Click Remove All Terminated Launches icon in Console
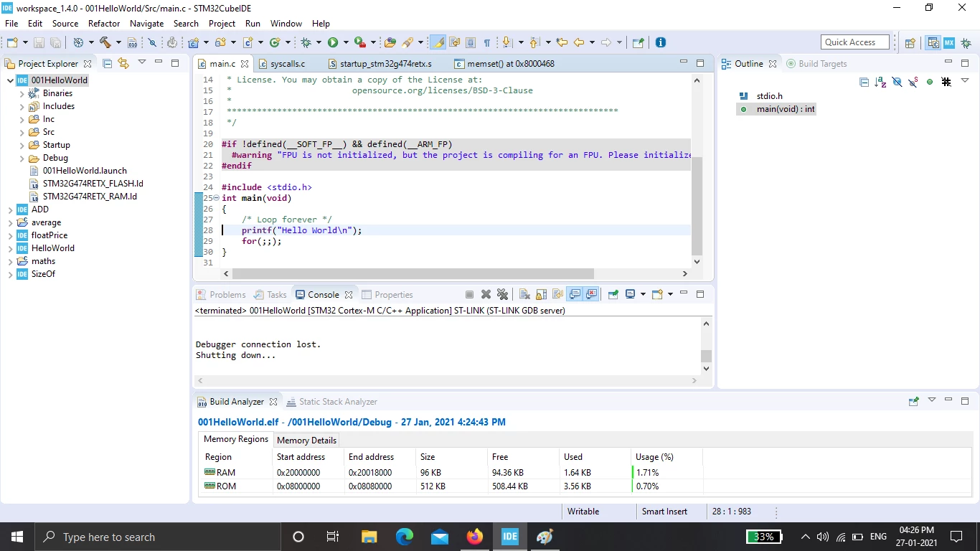980x551 pixels. click(x=502, y=294)
